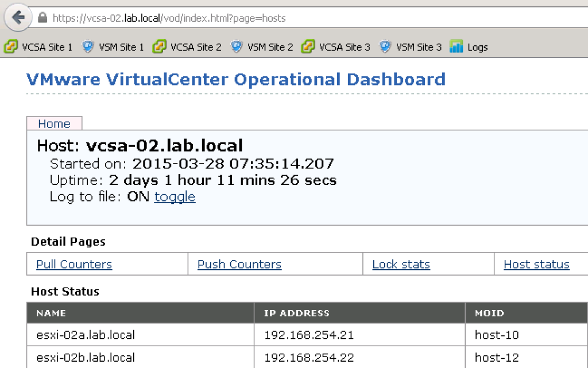Click the browser back arrow button

[x=18, y=17]
